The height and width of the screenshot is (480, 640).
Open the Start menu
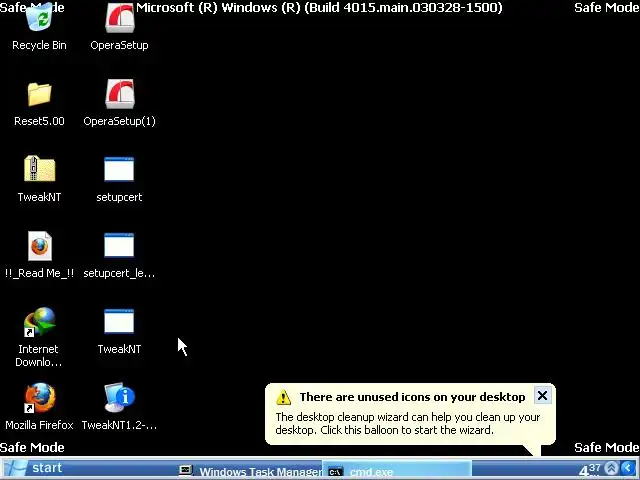tap(35, 468)
